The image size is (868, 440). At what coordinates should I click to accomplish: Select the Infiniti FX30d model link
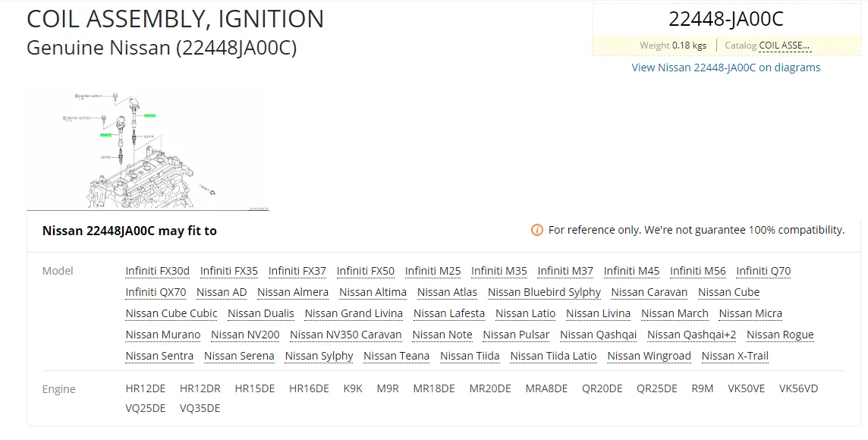click(x=157, y=271)
